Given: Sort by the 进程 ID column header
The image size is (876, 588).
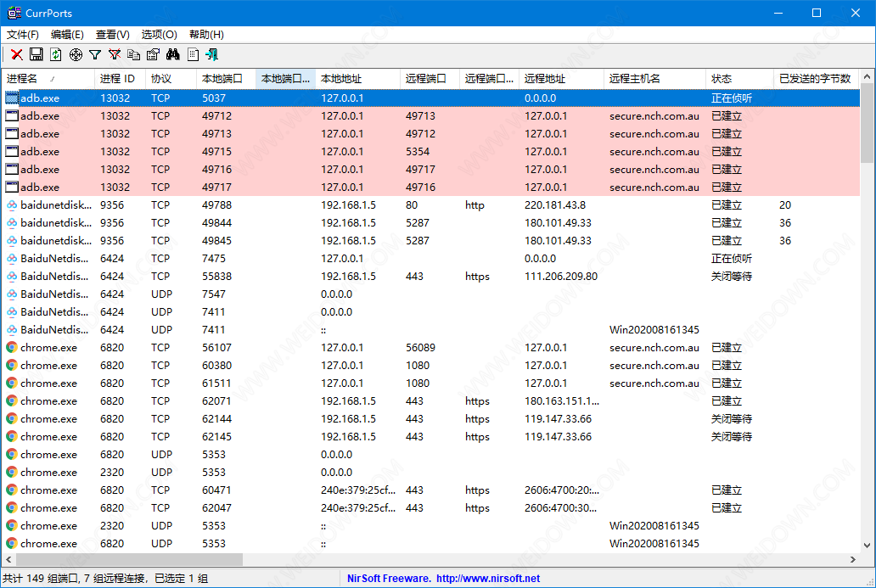Looking at the screenshot, I should [x=121, y=79].
